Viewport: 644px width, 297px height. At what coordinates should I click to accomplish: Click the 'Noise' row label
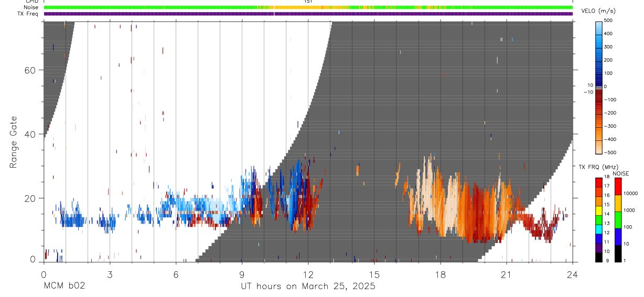(30, 7)
